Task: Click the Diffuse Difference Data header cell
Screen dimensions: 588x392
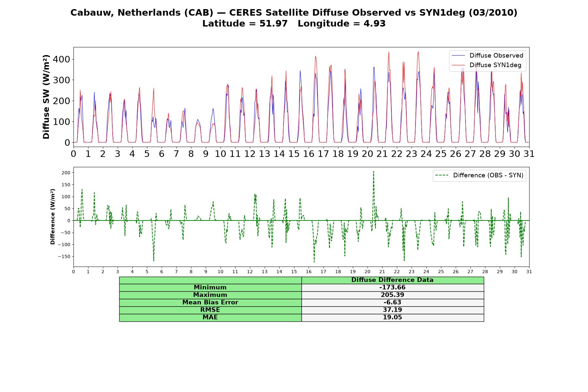Action: pyautogui.click(x=393, y=280)
